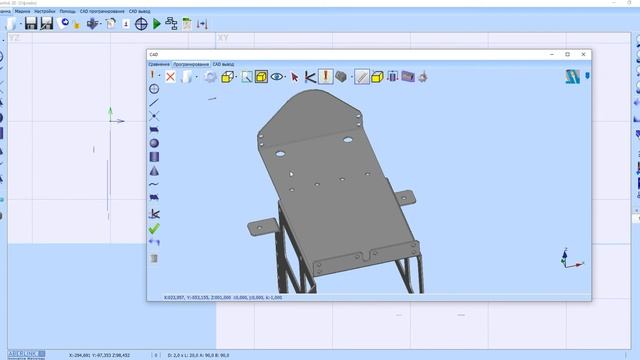Click the new document icon in main toolbar
Image resolution: width=640 pixels, height=360 pixels.
11,24
